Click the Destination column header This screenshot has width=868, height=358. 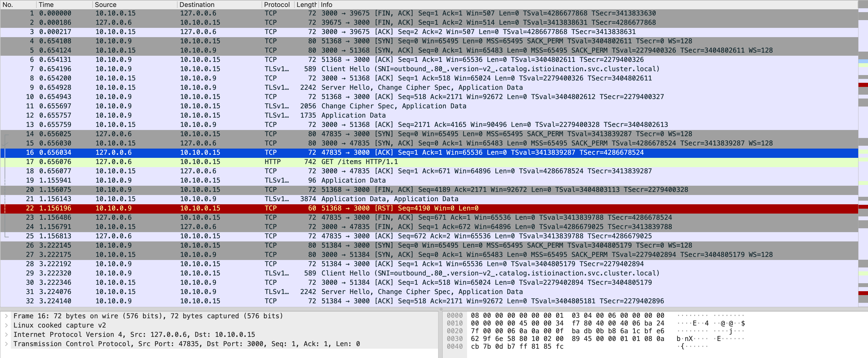(197, 5)
